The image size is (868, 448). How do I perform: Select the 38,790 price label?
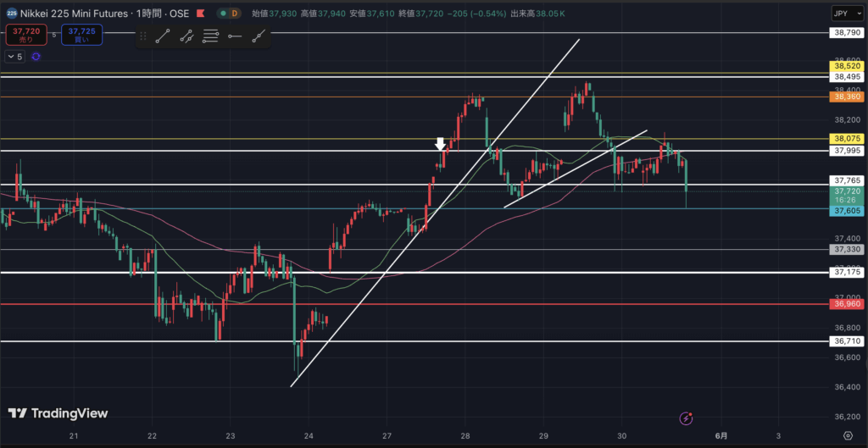click(x=845, y=33)
